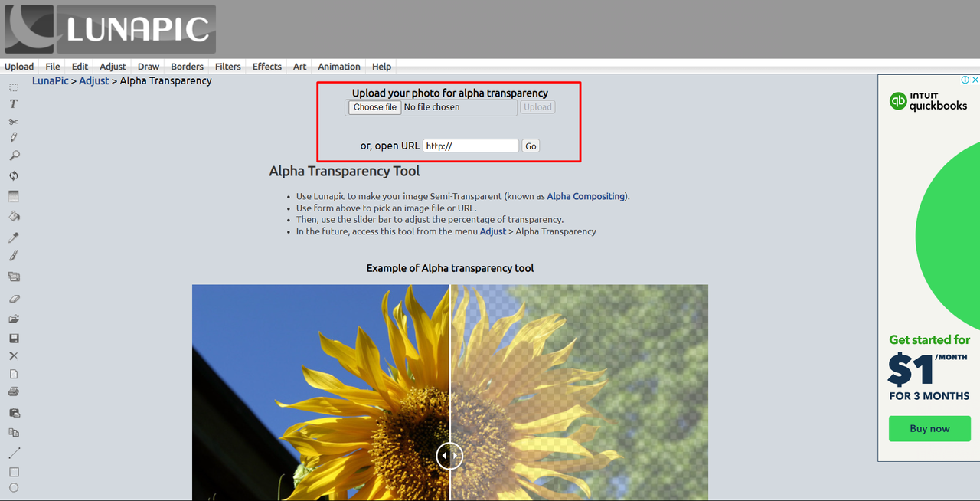This screenshot has width=980, height=501.
Task: Pick the Pencil drawing tool
Action: [x=14, y=138]
